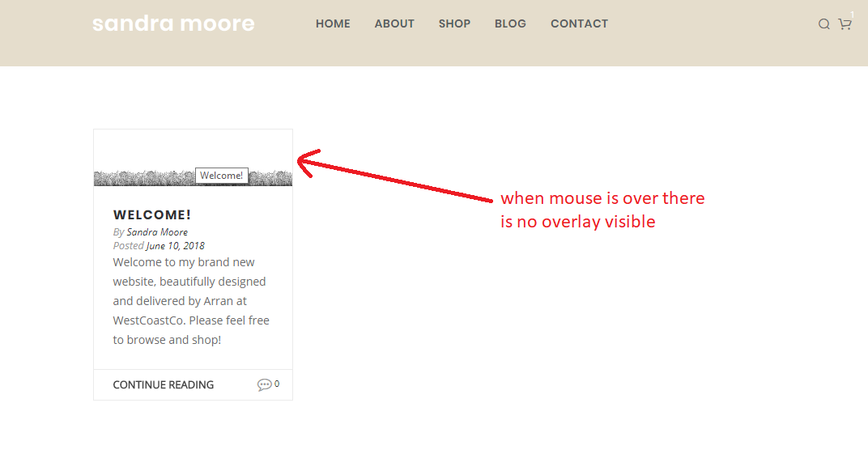Navigate to SHOP
This screenshot has height=454, width=868.
pos(454,23)
